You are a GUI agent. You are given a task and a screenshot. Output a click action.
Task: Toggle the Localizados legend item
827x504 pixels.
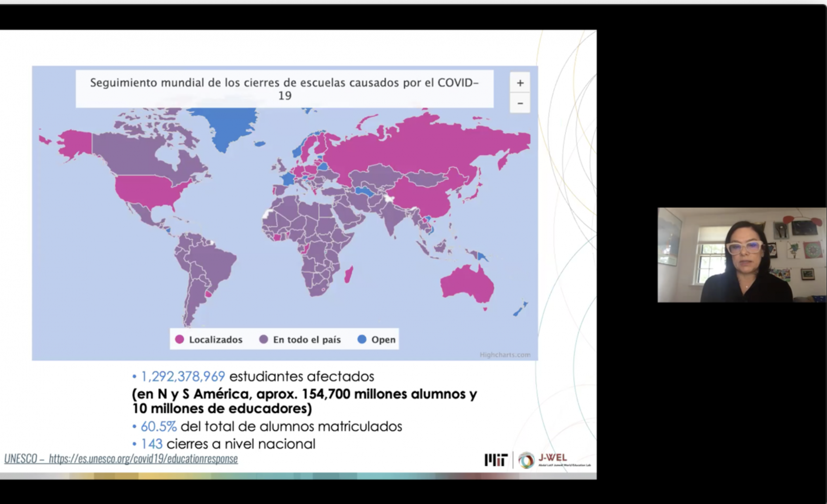(215, 340)
